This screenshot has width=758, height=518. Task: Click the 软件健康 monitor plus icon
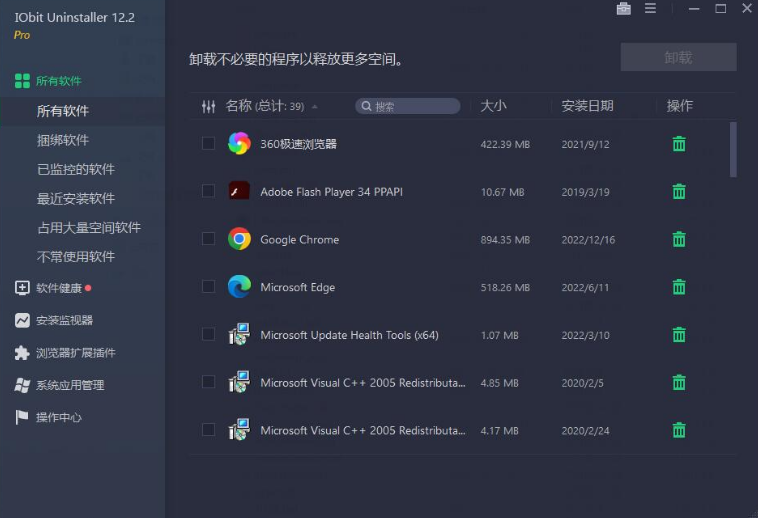[x=22, y=288]
